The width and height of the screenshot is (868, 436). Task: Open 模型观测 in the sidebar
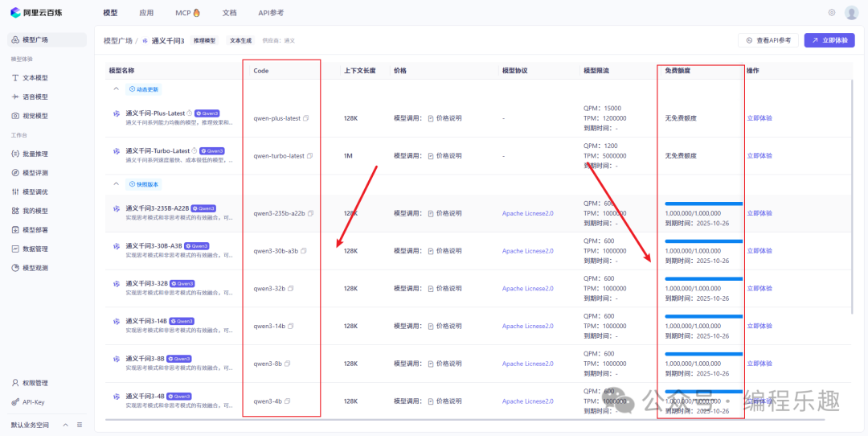pos(47,268)
